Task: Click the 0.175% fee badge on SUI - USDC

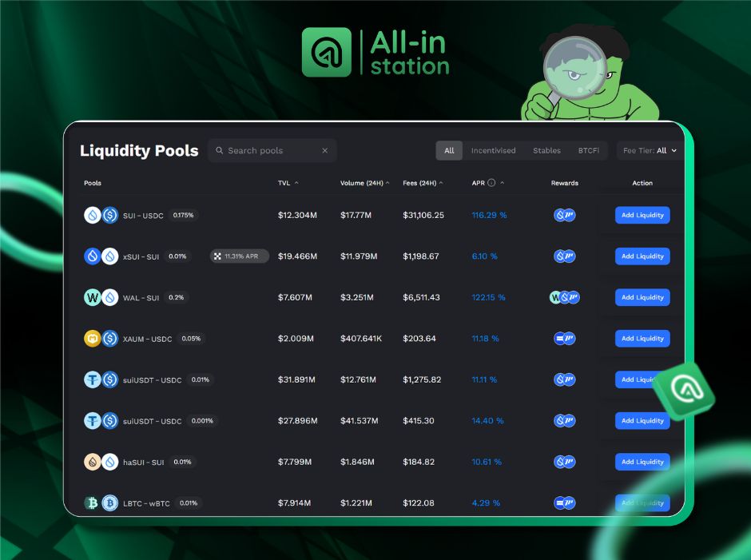Action: pos(183,215)
